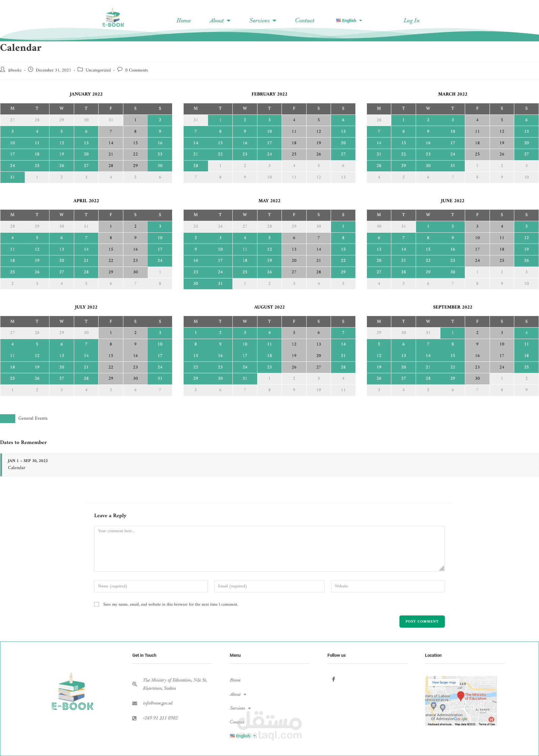The image size is (539, 756).
Task: Click the envelope icon beside info@moe.gov.sd
Action: pyautogui.click(x=134, y=703)
